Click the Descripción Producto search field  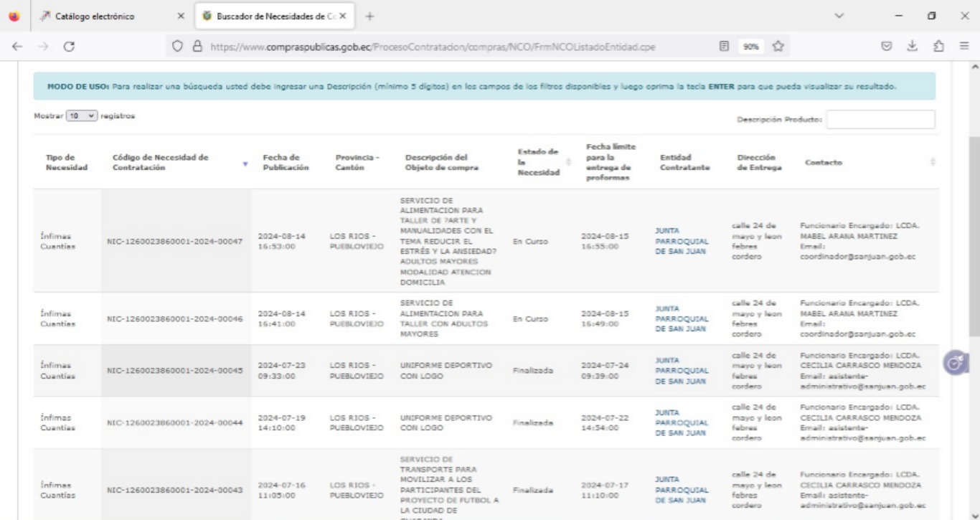(880, 119)
